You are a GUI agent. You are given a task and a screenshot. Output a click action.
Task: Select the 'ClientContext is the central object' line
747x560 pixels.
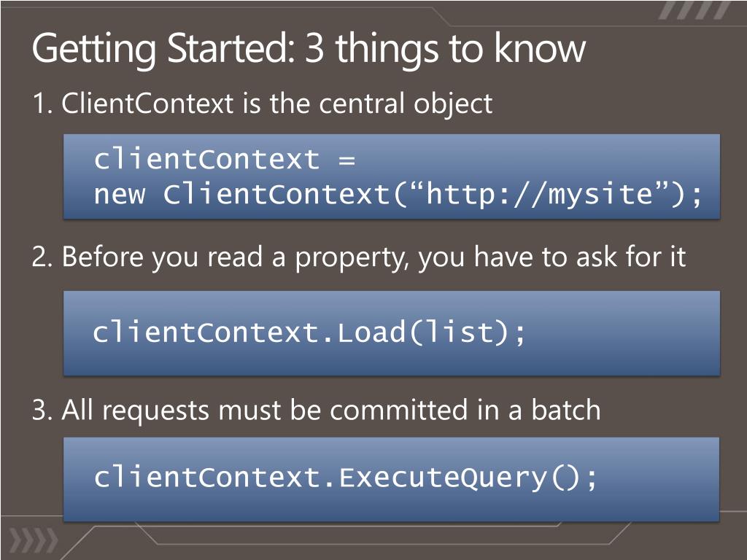[276, 104]
